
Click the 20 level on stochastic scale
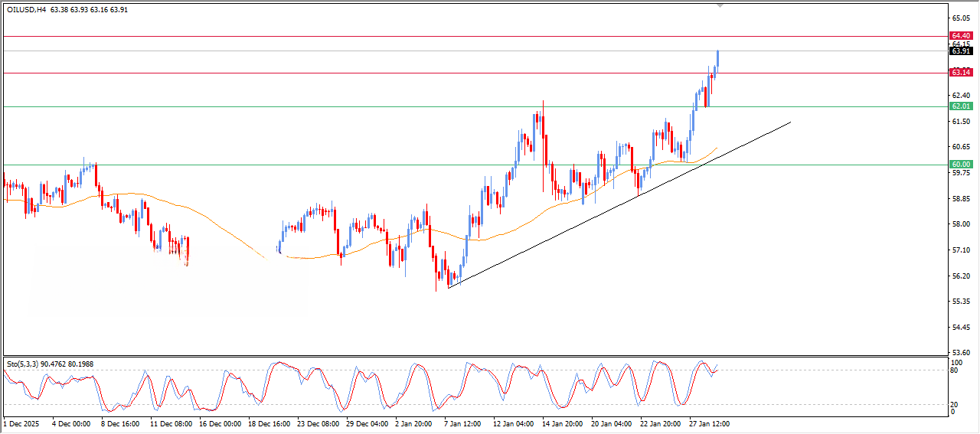[954, 404]
